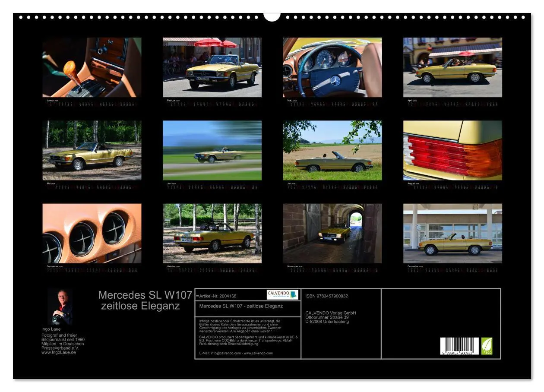
Task: Open the Mai photo of the car by birches
Action: (x=92, y=150)
